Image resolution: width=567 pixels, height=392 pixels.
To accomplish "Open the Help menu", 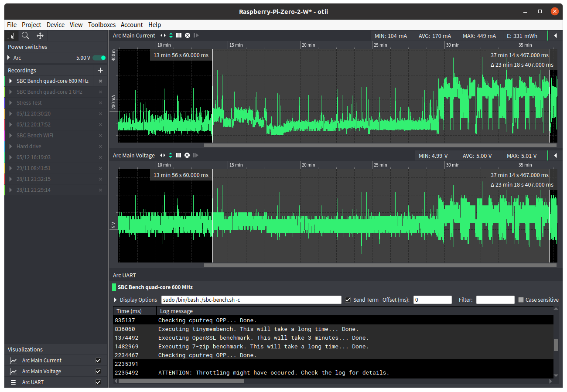I will (x=154, y=25).
